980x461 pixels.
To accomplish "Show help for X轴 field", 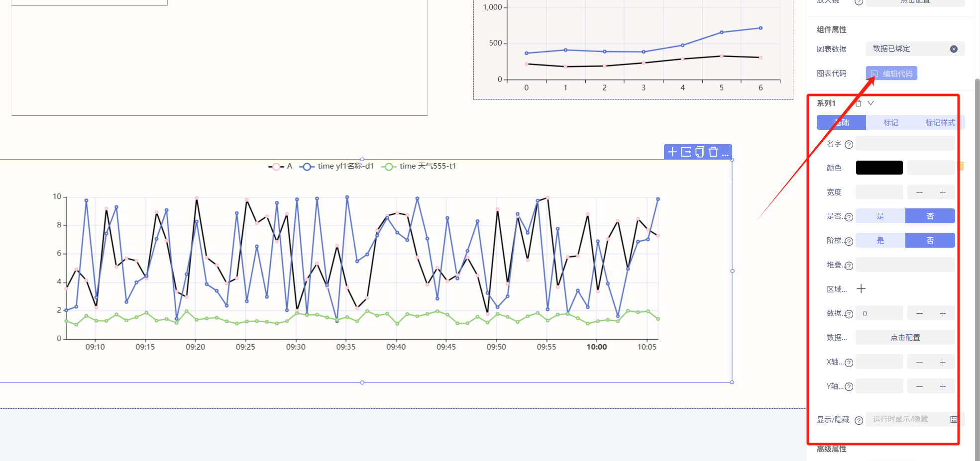I will pos(849,363).
